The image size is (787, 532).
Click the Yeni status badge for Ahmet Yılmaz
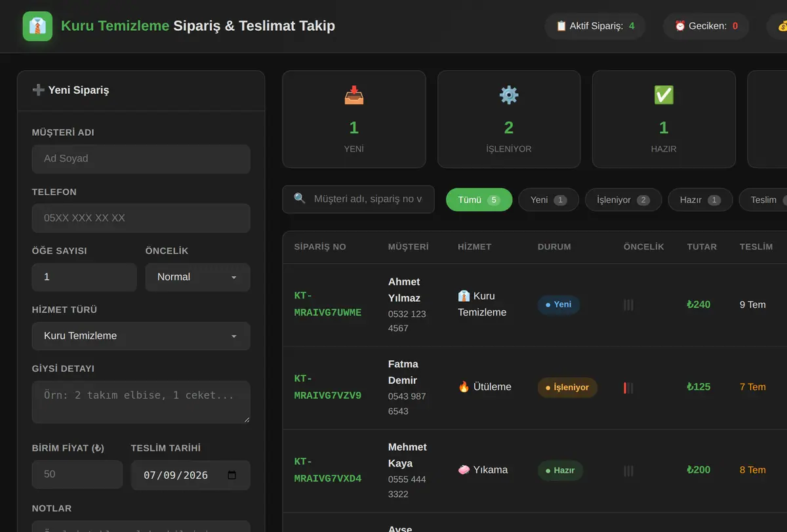pyautogui.click(x=558, y=304)
